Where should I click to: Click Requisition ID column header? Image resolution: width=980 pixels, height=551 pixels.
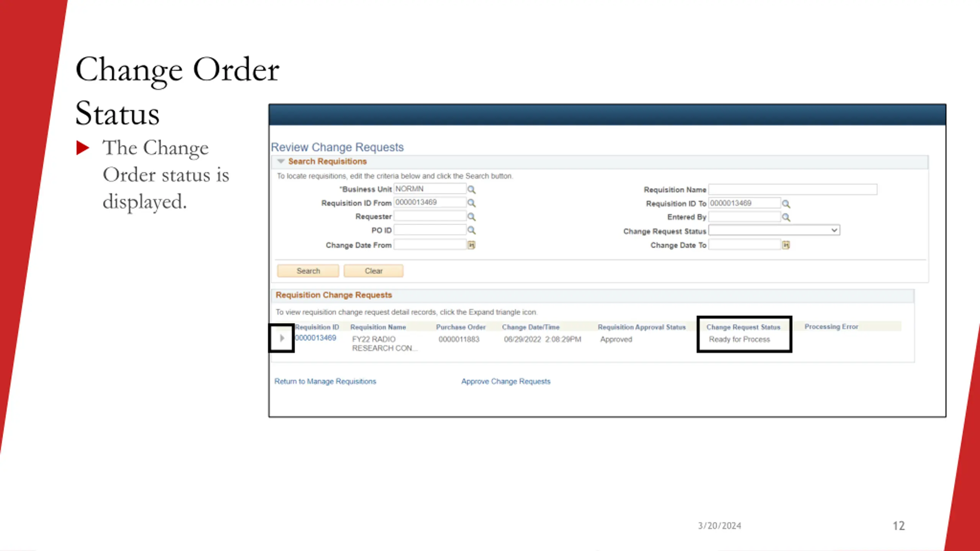point(317,327)
